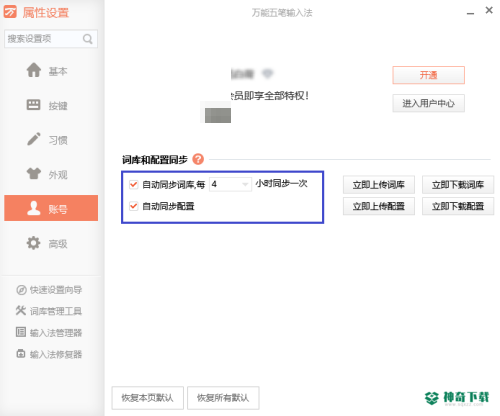Screen dimensions: 500x416
Task: Click the 恢复本页默认 button
Action: pyautogui.click(x=147, y=398)
